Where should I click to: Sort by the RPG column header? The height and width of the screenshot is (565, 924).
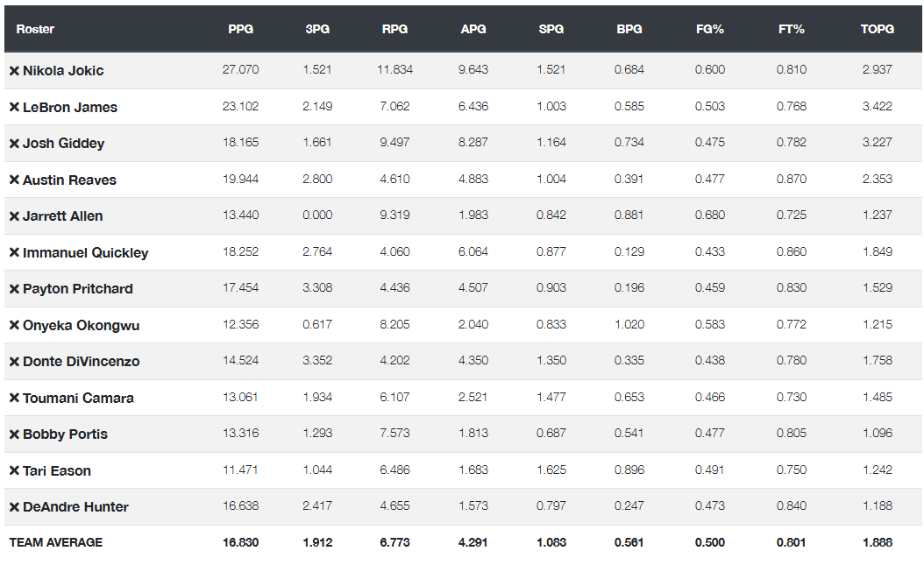pos(394,29)
